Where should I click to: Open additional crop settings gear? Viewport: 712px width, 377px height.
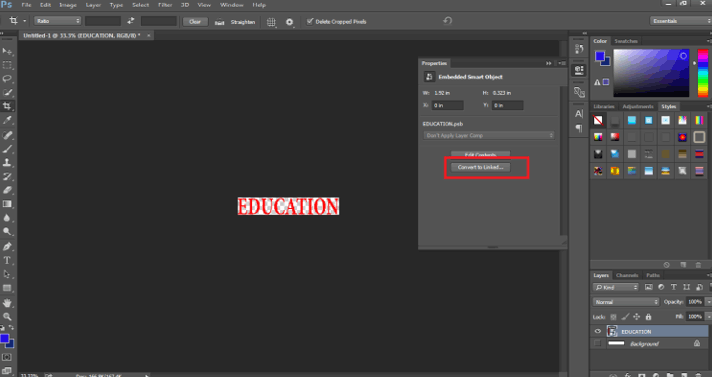click(x=290, y=22)
